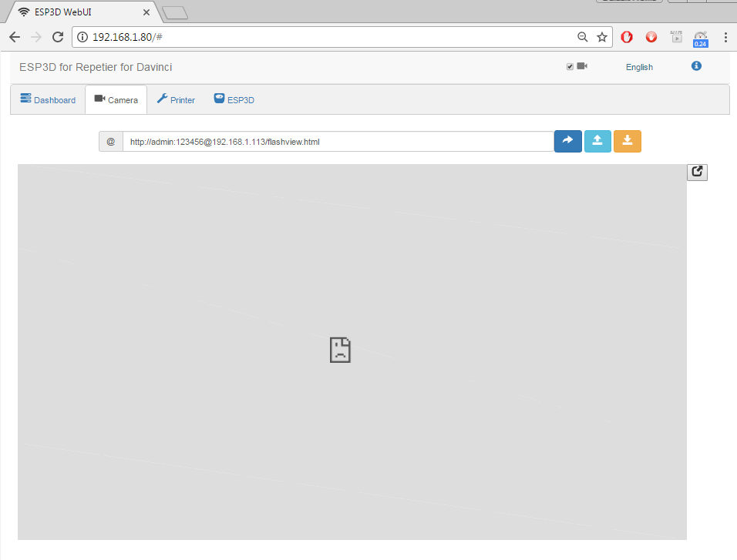Viewport: 737px width, 560px height.
Task: Click the blue share-arrow button to load camera URL
Action: [x=567, y=141]
